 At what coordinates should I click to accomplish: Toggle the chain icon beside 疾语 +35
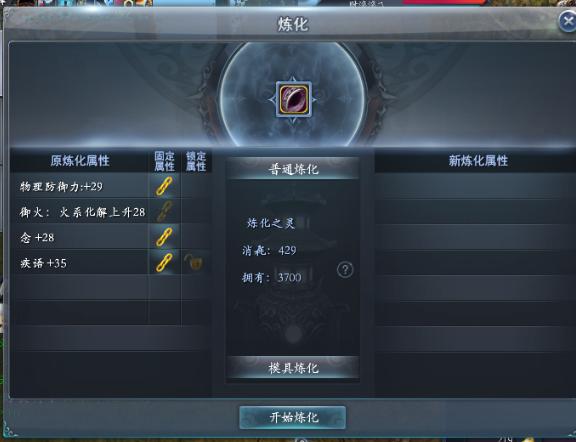164,263
